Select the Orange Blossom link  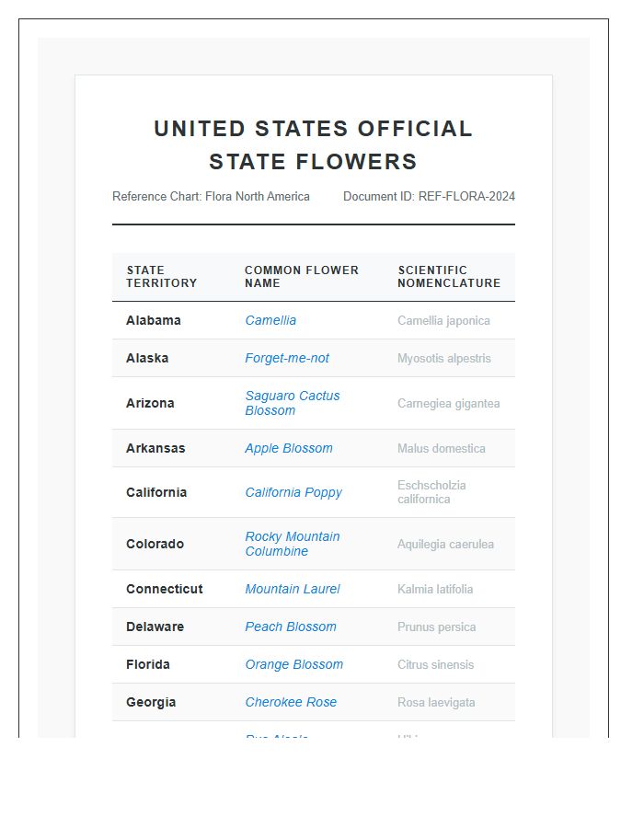[293, 664]
